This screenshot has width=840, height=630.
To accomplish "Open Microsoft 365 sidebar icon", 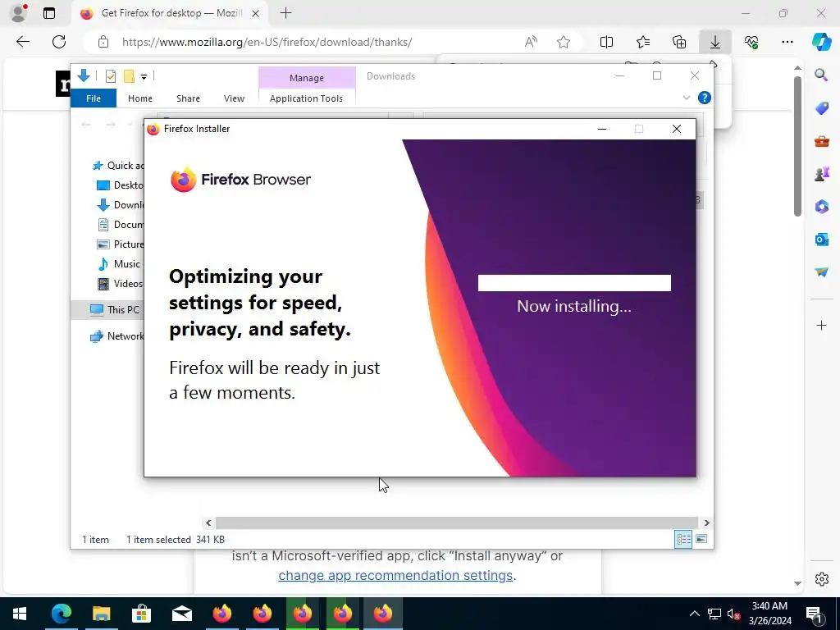I will [821, 206].
